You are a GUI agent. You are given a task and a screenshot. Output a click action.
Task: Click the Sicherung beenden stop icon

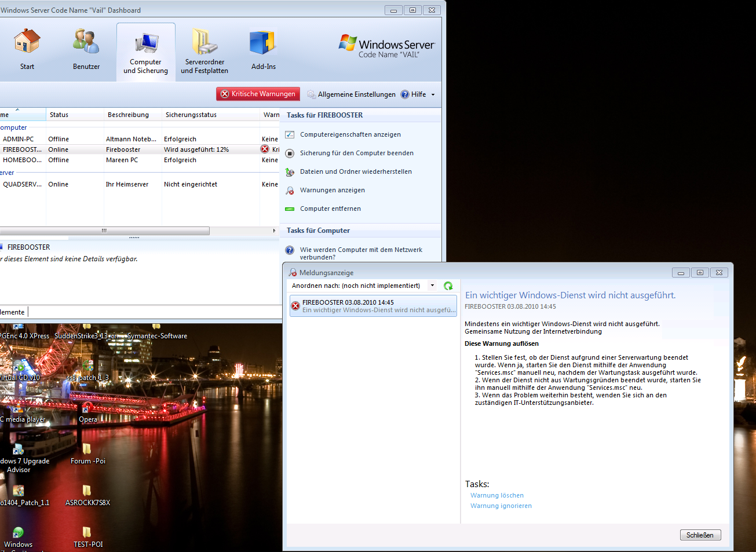coord(290,153)
